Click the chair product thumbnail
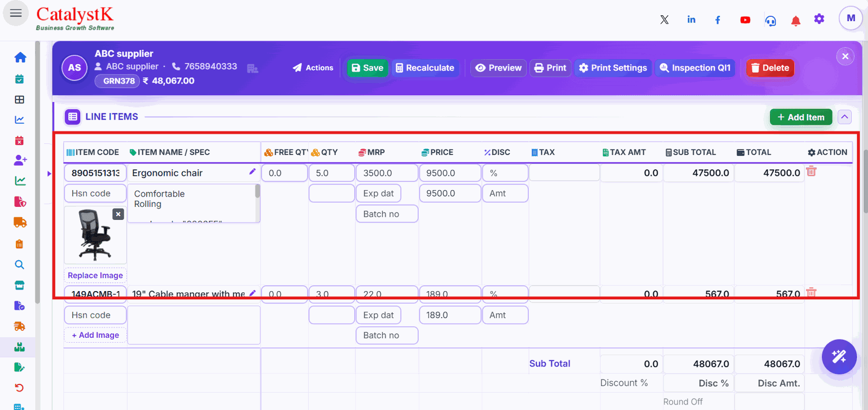Screen dimensions: 868x410 95,235
